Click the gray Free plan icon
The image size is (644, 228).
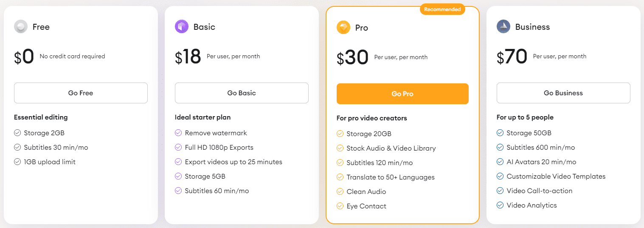(x=21, y=27)
